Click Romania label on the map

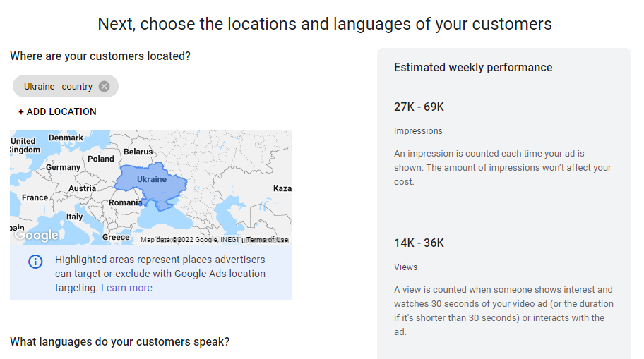pyautogui.click(x=126, y=202)
